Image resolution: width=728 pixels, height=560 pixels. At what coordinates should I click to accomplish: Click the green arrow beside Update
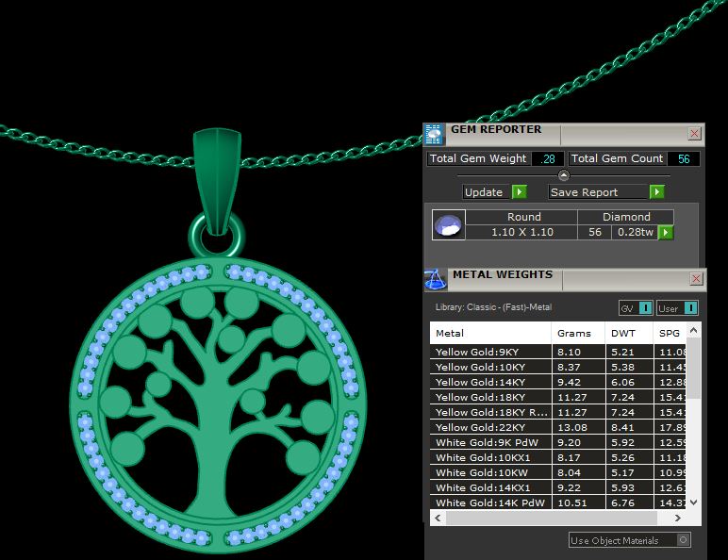(x=519, y=191)
